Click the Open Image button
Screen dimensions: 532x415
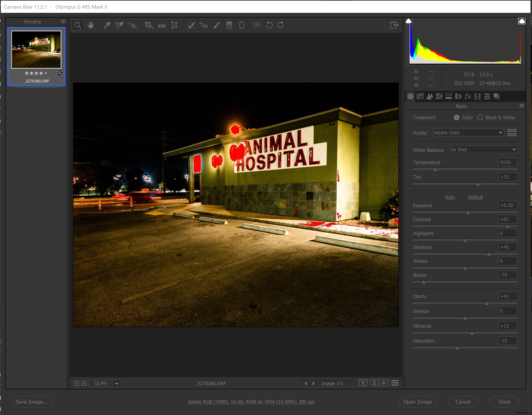[418, 402]
